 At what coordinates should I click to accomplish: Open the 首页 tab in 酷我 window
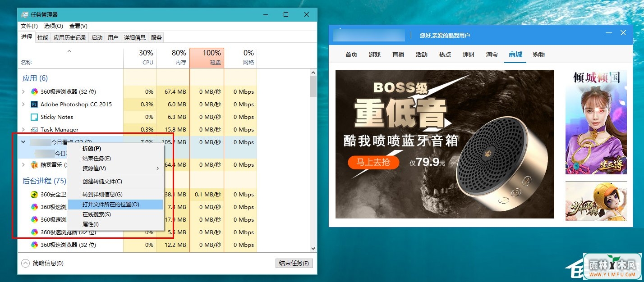pyautogui.click(x=351, y=55)
